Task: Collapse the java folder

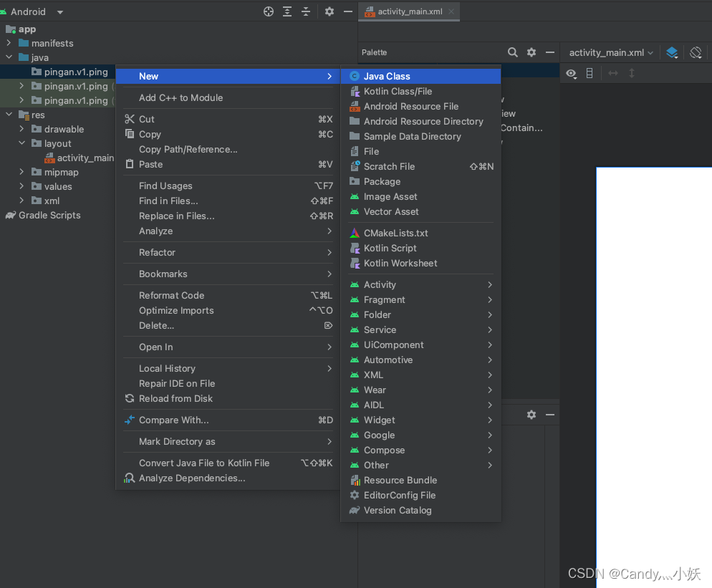Action: [x=9, y=57]
